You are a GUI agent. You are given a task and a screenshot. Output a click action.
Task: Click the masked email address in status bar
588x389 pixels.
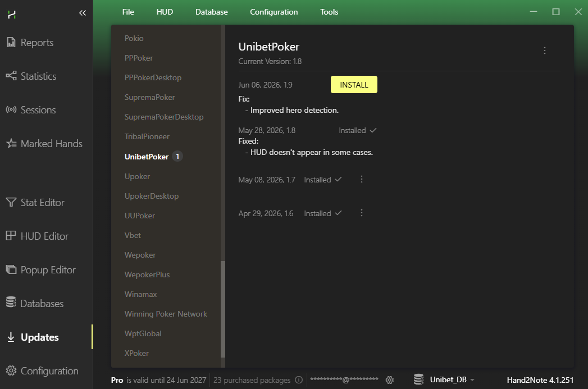(344, 379)
